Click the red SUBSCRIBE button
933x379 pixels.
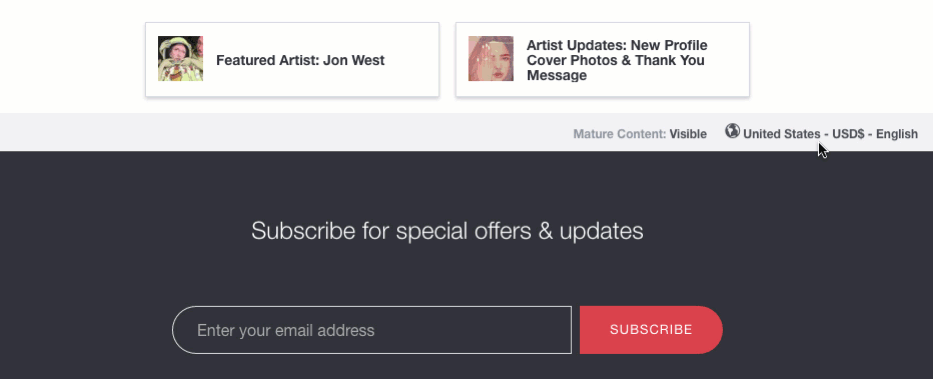click(x=651, y=330)
